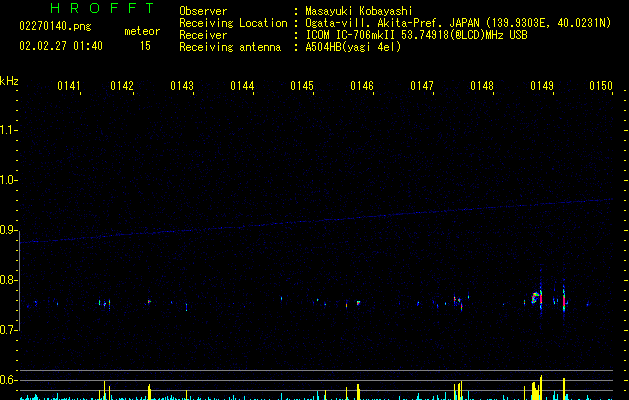Click the 1.0 kHz axis label
This screenshot has height=400, width=629.
8,180
